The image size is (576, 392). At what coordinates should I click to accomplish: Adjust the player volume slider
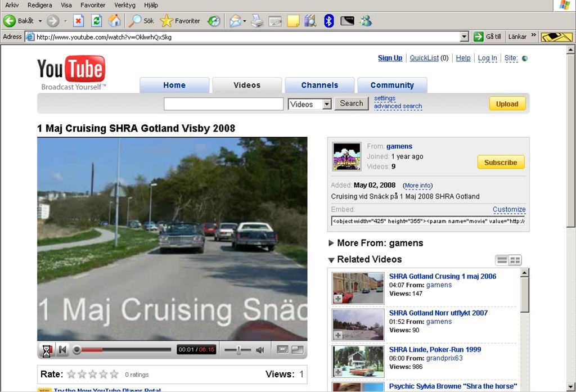238,350
